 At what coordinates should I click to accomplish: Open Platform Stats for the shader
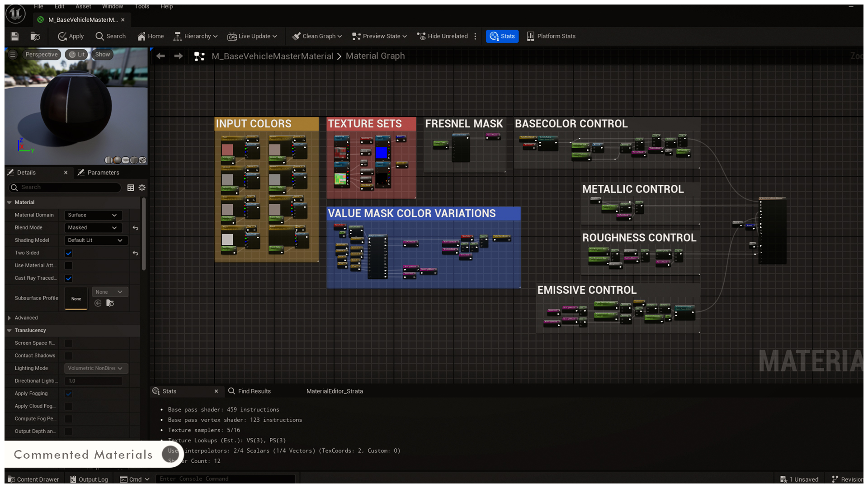point(551,36)
